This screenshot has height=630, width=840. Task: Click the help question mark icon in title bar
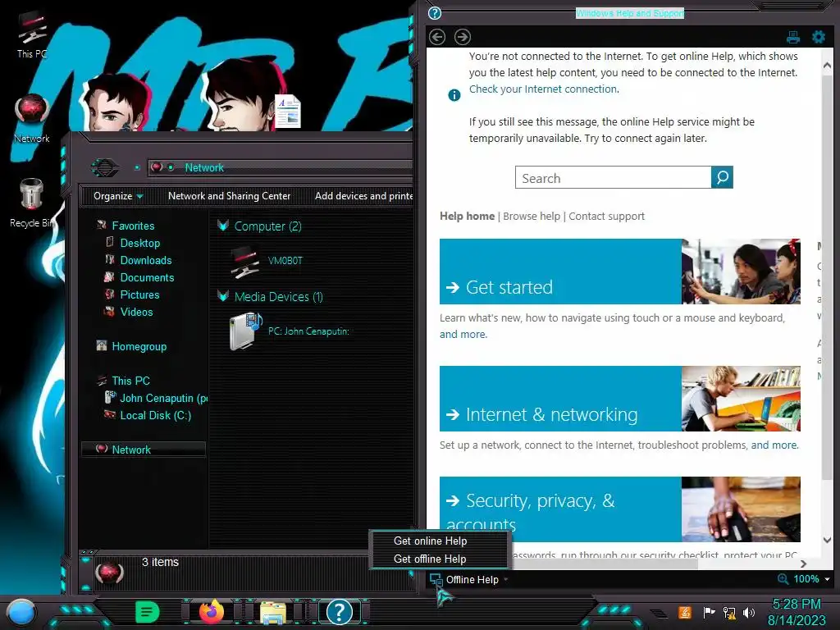pyautogui.click(x=435, y=13)
